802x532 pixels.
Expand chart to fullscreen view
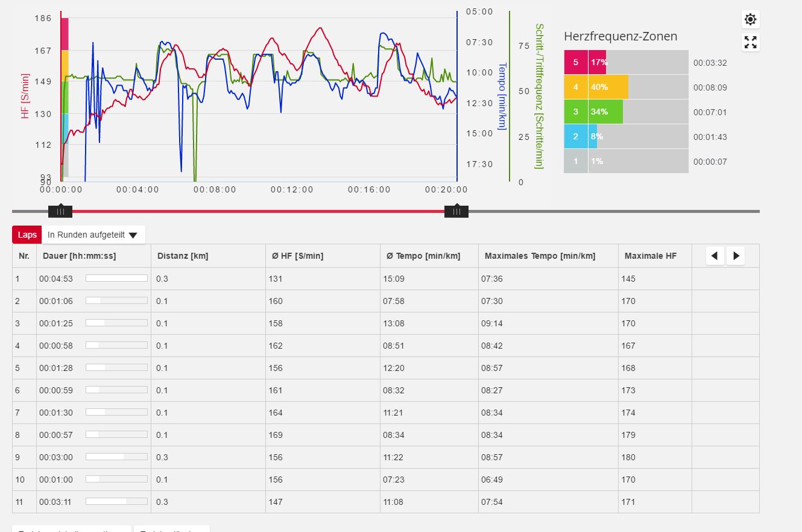click(x=750, y=42)
